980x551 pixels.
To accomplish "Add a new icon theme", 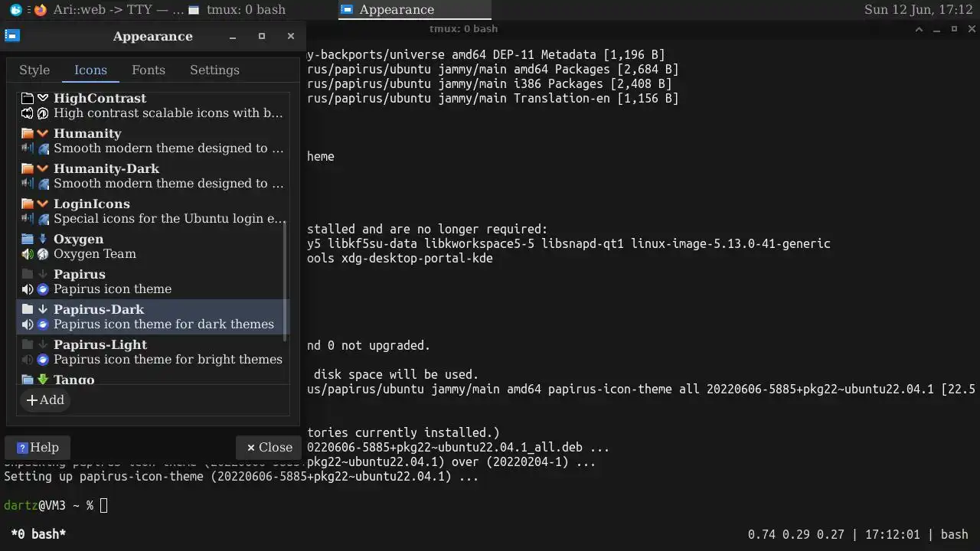I will click(45, 400).
